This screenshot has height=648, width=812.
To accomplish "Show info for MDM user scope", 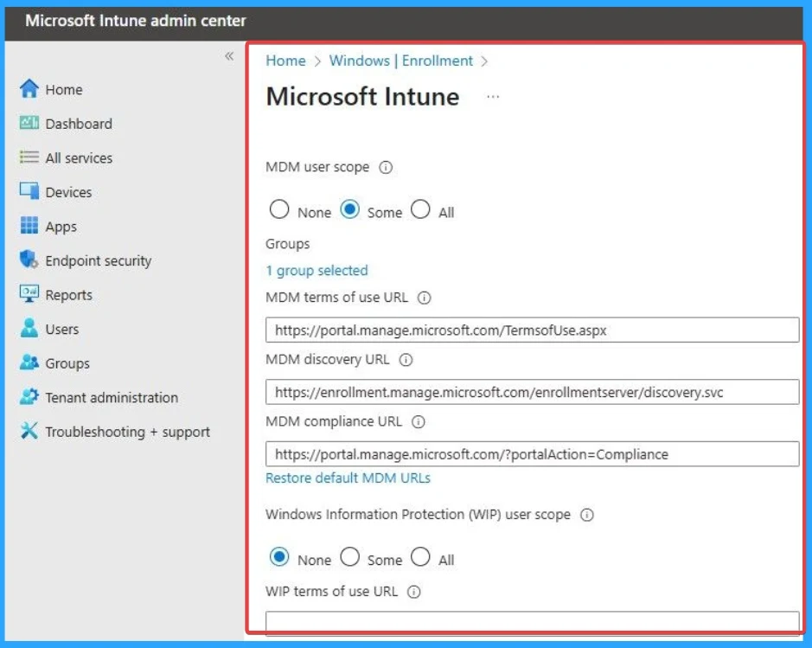I will tap(386, 167).
